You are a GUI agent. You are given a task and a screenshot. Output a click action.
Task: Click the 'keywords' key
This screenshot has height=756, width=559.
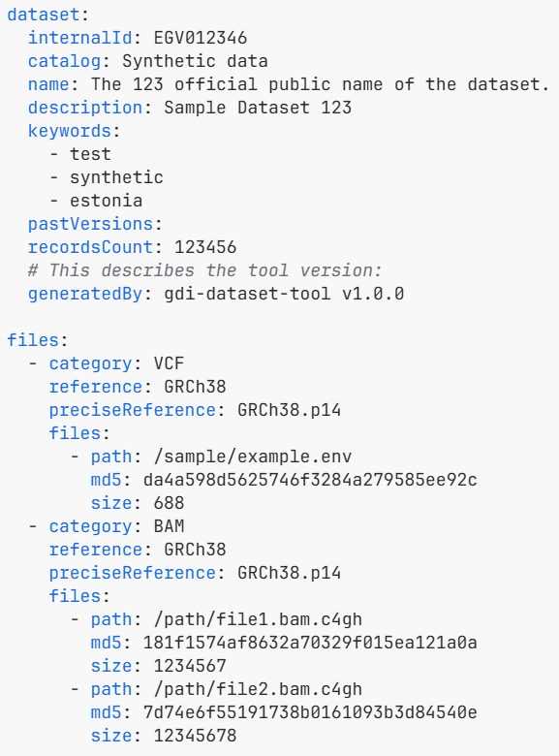[x=70, y=131]
